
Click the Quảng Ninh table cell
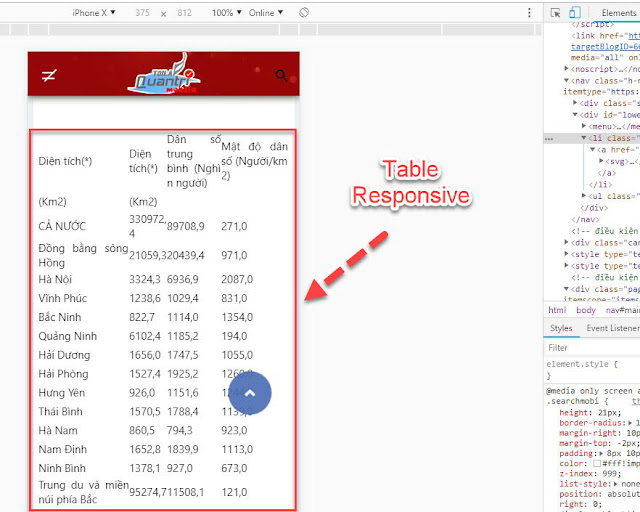click(68, 336)
